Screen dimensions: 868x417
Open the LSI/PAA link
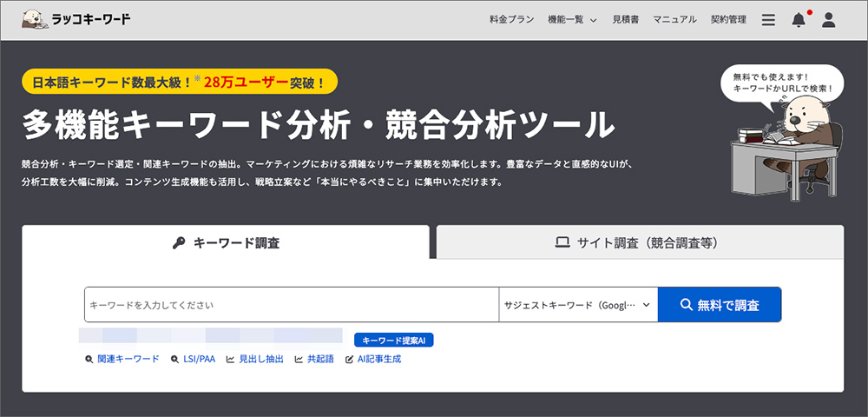tap(193, 359)
